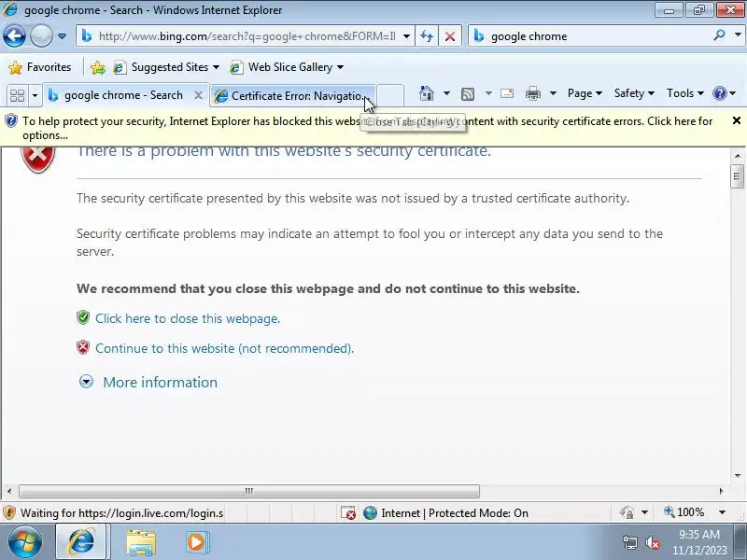The height and width of the screenshot is (560, 747).
Task: Dismiss the yellow information bar
Action: point(736,121)
